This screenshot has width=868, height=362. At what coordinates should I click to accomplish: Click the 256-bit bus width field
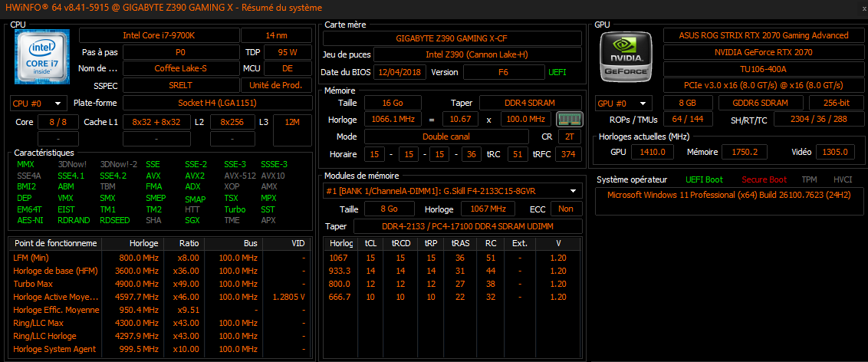pos(837,104)
